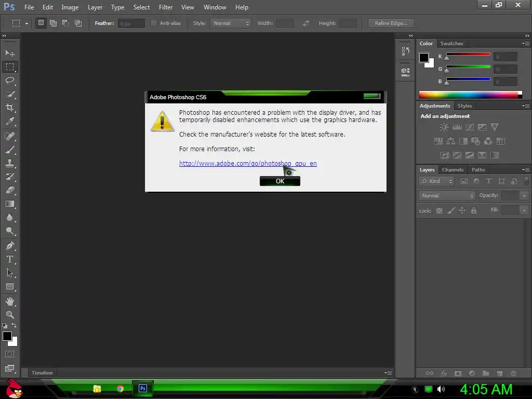Screen dimensions: 532x399
Task: Open the adobe.com photoshop gpu link
Action: pyautogui.click(x=248, y=164)
